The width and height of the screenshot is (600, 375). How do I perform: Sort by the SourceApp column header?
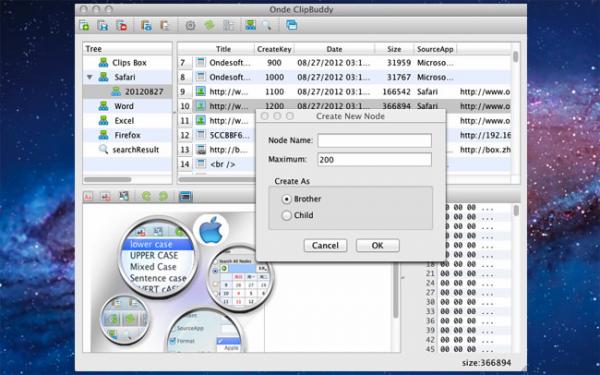click(x=435, y=49)
